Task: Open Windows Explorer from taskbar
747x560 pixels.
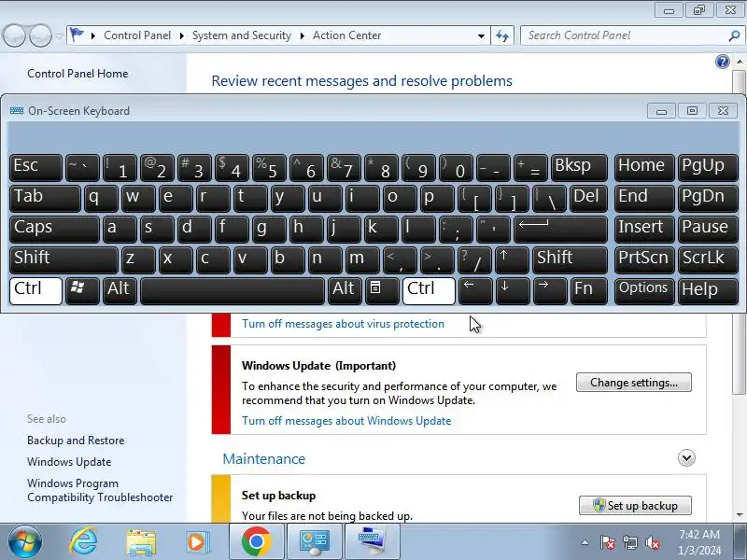Action: [x=141, y=542]
